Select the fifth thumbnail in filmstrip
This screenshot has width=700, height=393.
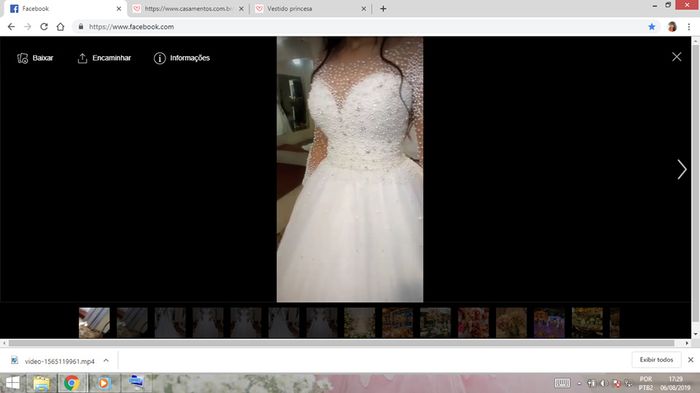pos(246,322)
